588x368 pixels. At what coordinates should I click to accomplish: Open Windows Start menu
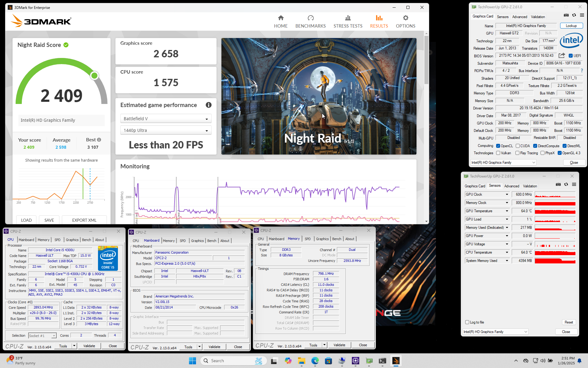[x=192, y=361]
